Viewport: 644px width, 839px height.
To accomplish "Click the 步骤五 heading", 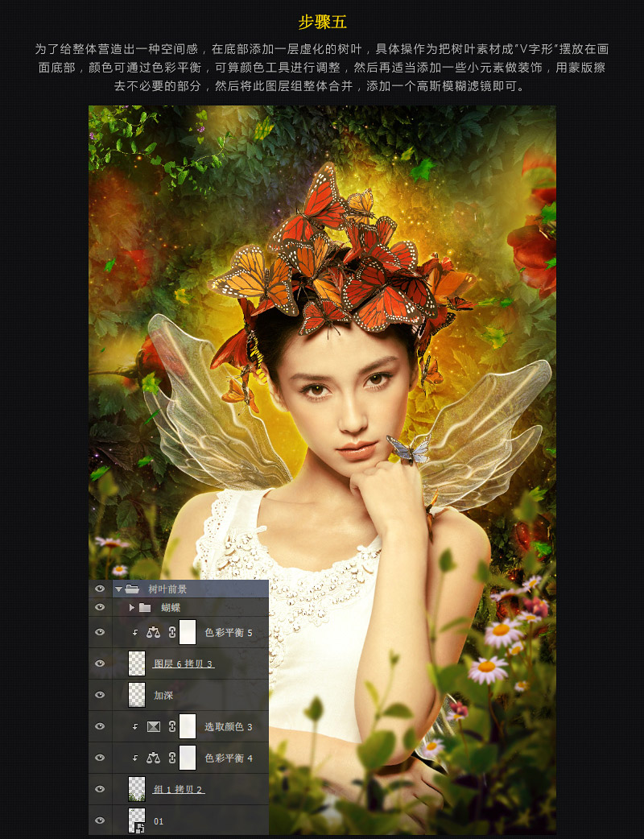I will [323, 22].
